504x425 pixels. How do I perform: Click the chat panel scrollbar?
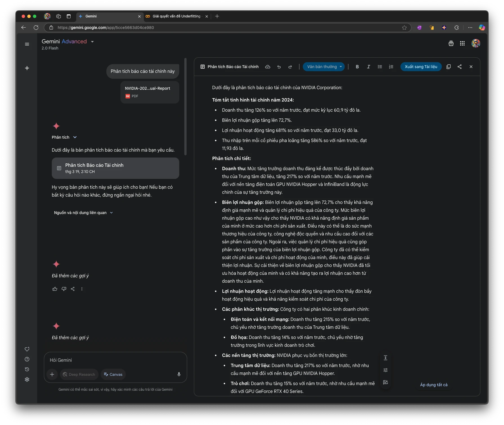point(185,107)
